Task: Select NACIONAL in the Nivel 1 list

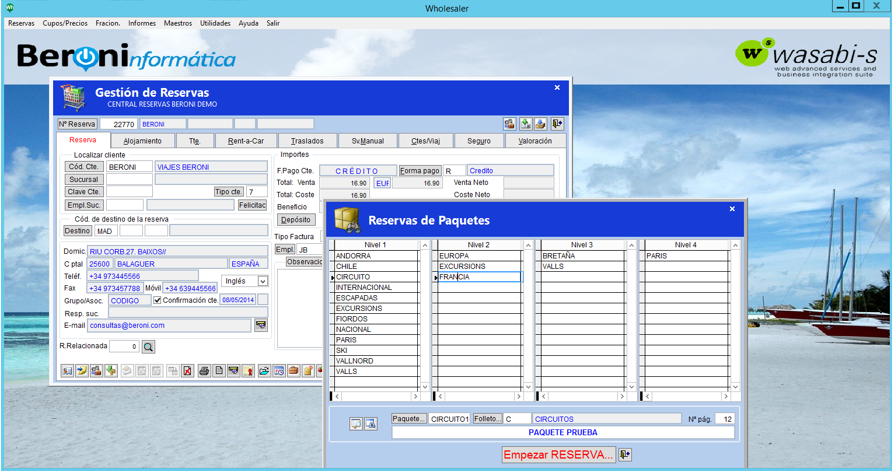Action: coord(354,329)
